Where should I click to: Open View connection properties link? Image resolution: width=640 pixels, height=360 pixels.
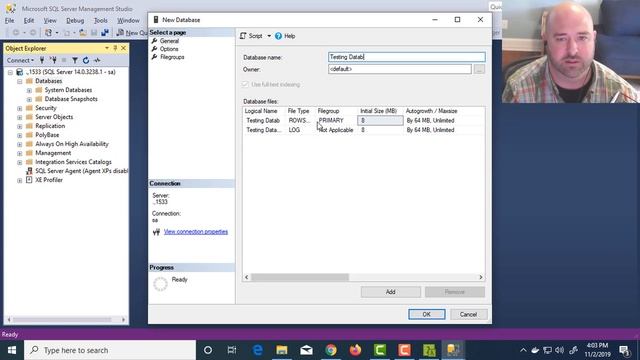point(196,232)
